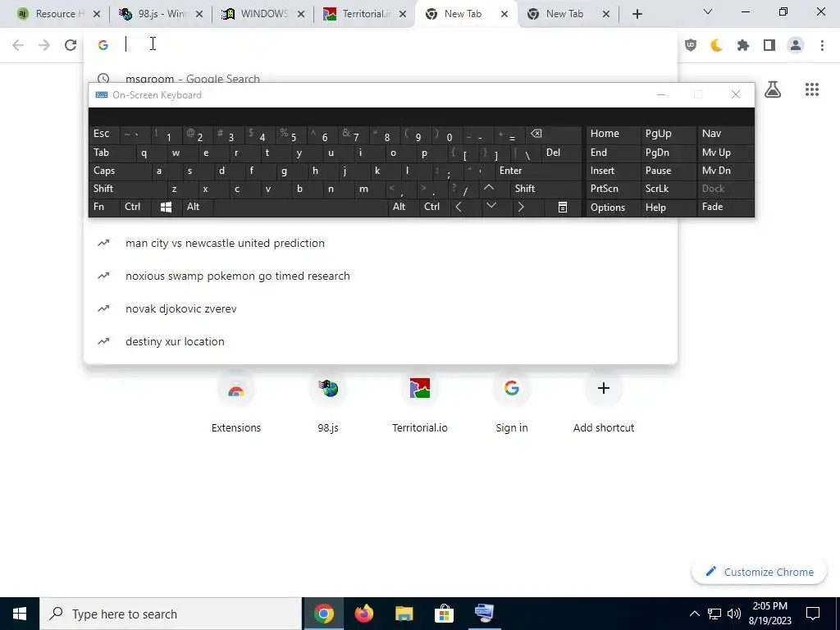Tap the spacebar on On-Screen Keyboard
Image resolution: width=840 pixels, height=630 pixels.
click(x=300, y=208)
